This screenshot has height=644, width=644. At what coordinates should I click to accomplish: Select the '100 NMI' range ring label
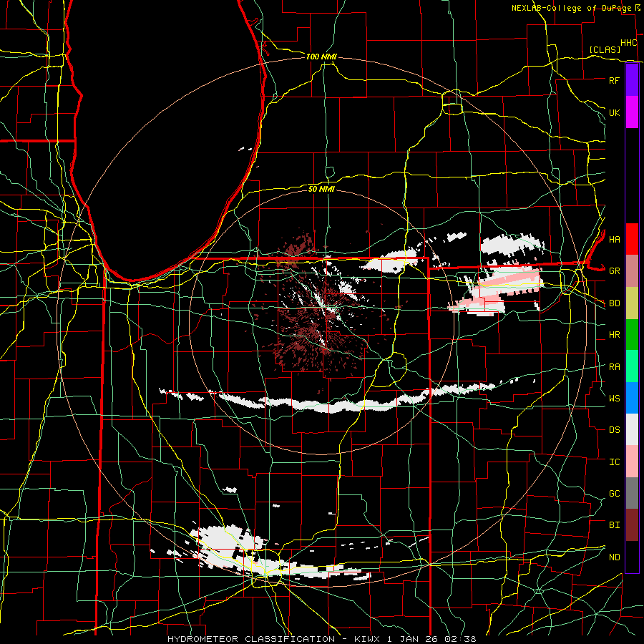tap(321, 57)
